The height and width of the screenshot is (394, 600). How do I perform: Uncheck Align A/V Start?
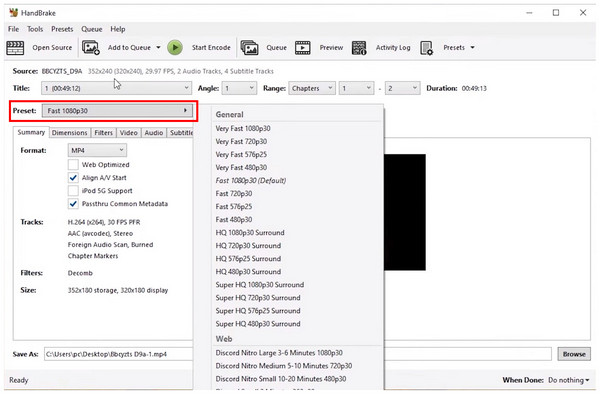tap(73, 177)
